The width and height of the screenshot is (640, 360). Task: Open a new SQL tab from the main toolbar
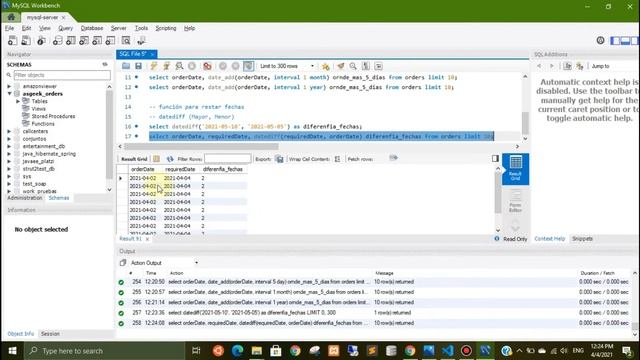point(12,40)
